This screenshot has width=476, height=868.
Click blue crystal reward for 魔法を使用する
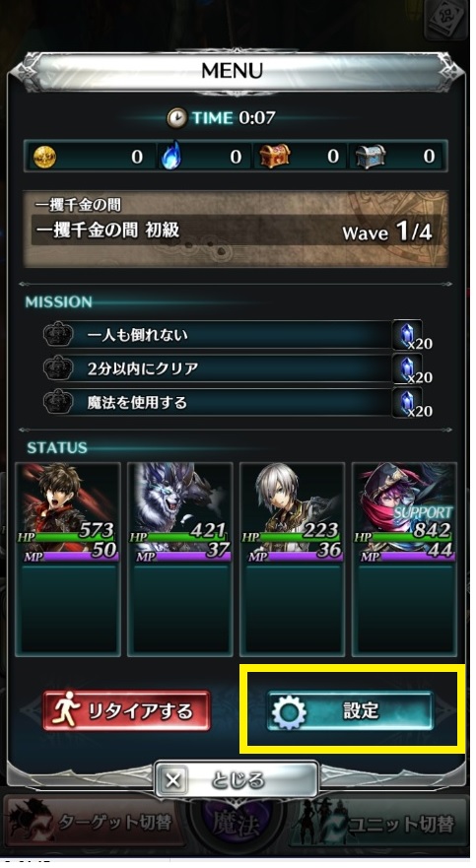[408, 402]
